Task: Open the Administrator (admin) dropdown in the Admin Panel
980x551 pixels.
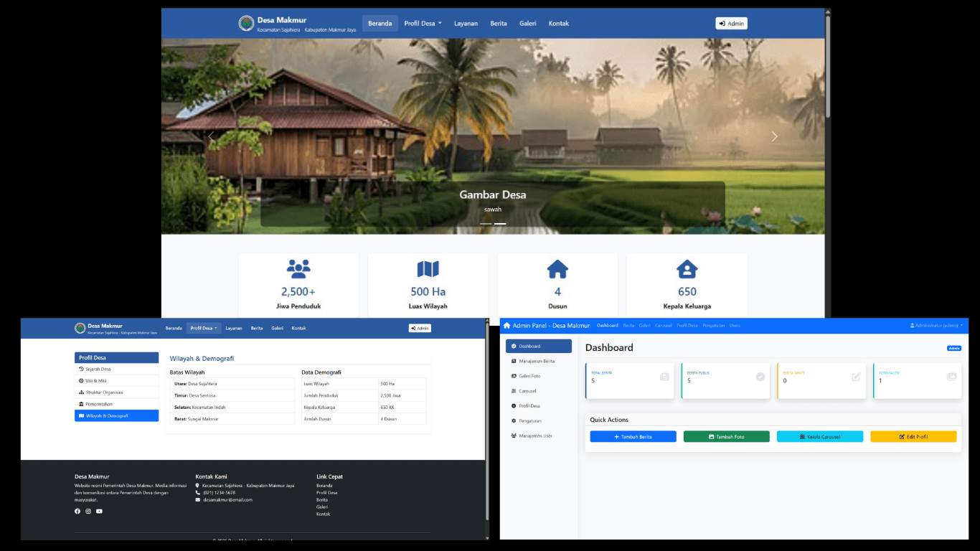Action: coord(936,326)
